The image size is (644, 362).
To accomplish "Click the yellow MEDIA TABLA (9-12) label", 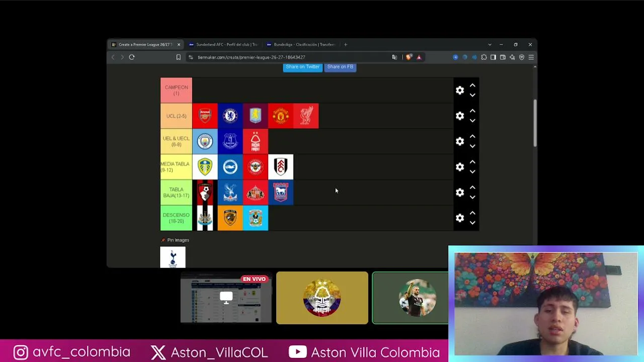I will point(176,167).
